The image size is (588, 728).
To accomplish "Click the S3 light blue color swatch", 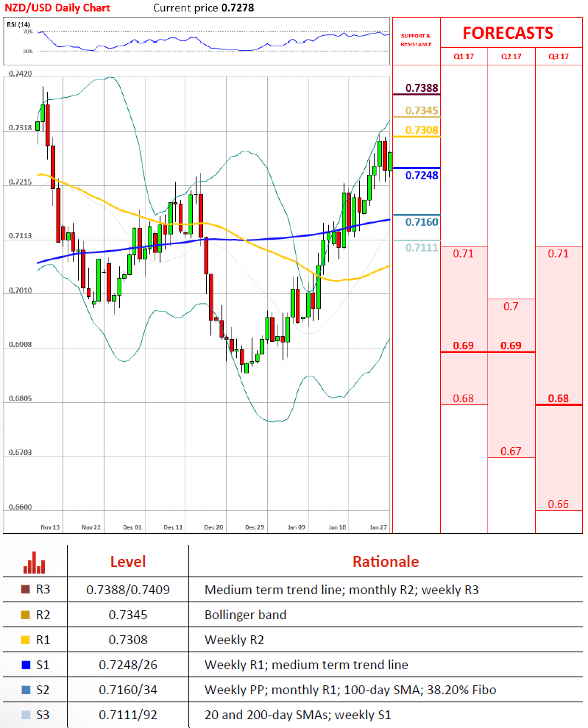I will [x=26, y=715].
